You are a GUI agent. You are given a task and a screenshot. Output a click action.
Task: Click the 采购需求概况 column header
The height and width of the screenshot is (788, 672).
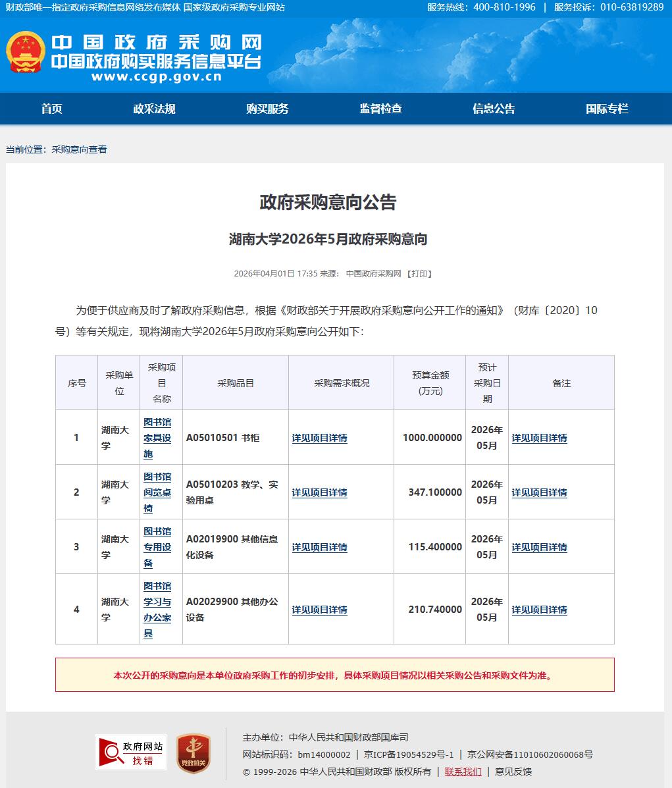click(342, 383)
